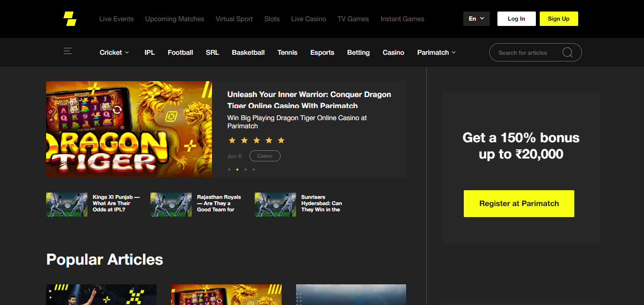Open the hamburger menu icon
The height and width of the screenshot is (305, 644).
click(68, 51)
